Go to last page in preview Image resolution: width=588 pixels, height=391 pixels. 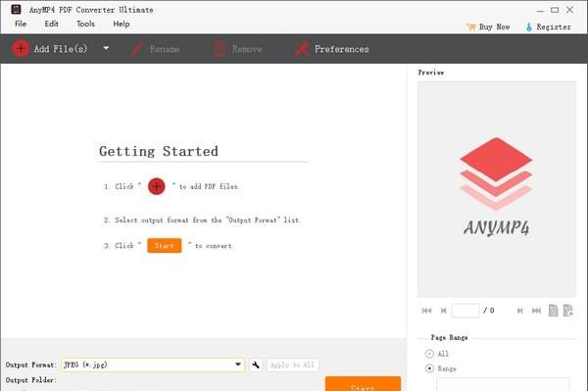point(537,311)
